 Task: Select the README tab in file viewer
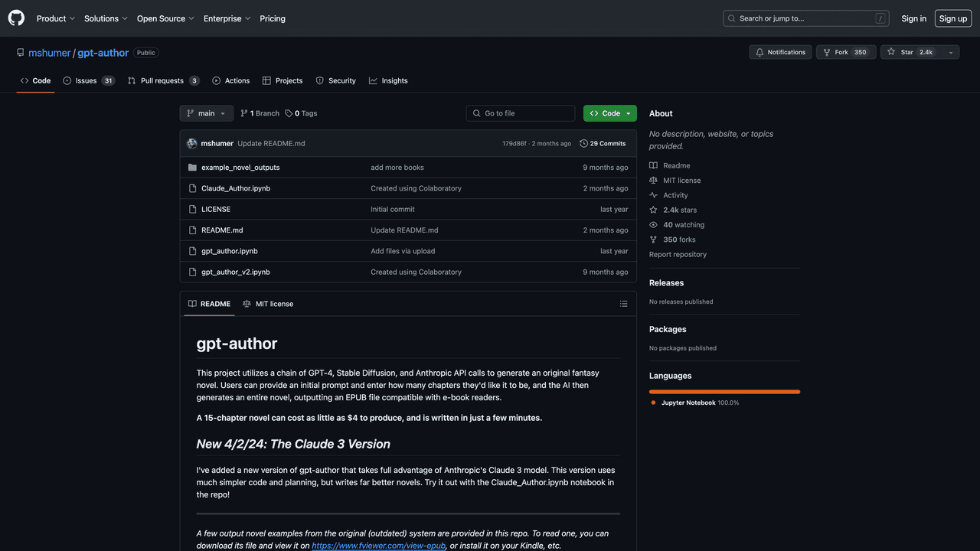coord(209,304)
